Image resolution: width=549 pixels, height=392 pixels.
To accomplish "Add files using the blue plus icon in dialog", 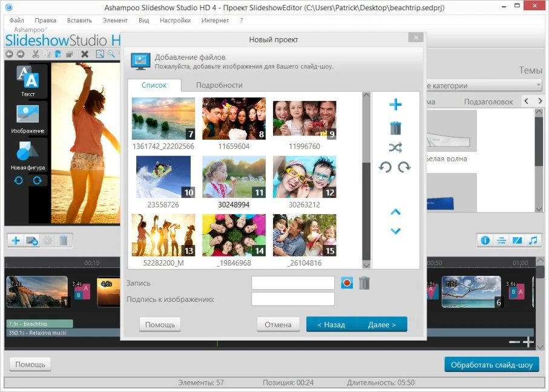I will click(395, 105).
